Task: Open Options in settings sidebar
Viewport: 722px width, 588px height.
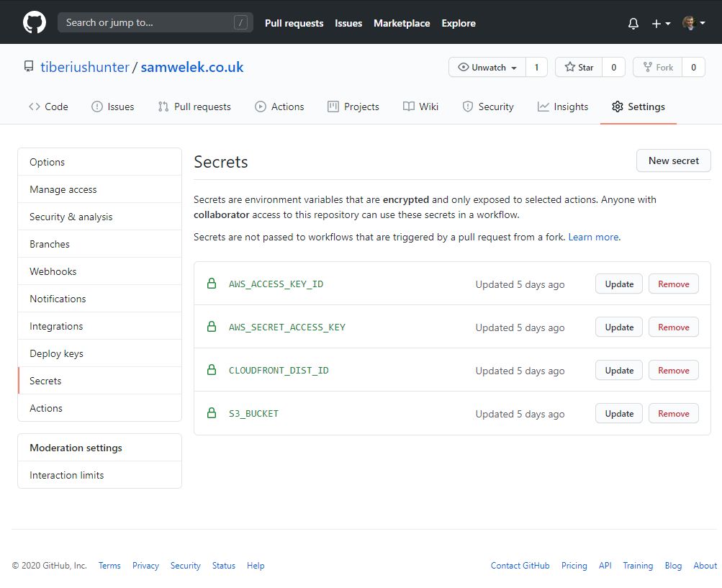Action: pos(99,162)
